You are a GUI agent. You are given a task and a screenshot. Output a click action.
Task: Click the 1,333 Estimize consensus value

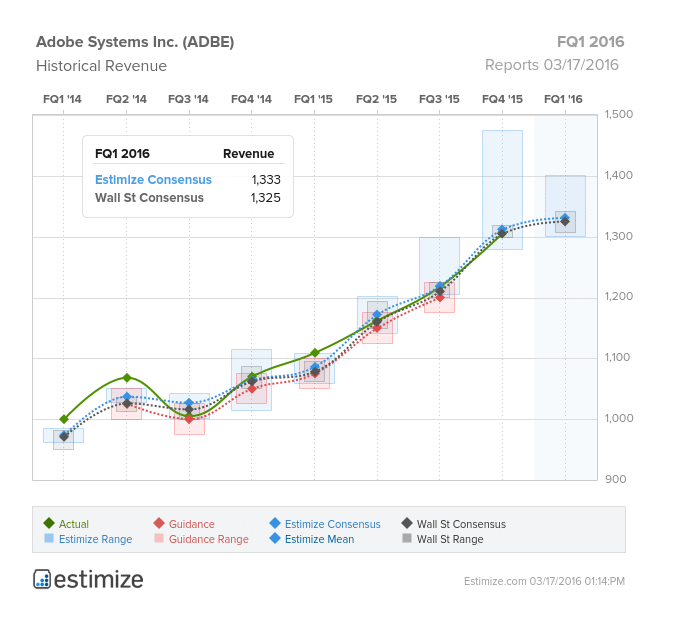(266, 180)
